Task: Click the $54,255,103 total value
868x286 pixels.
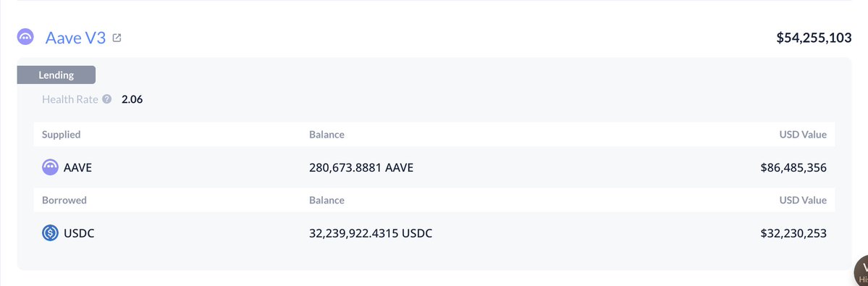Action: 814,38
